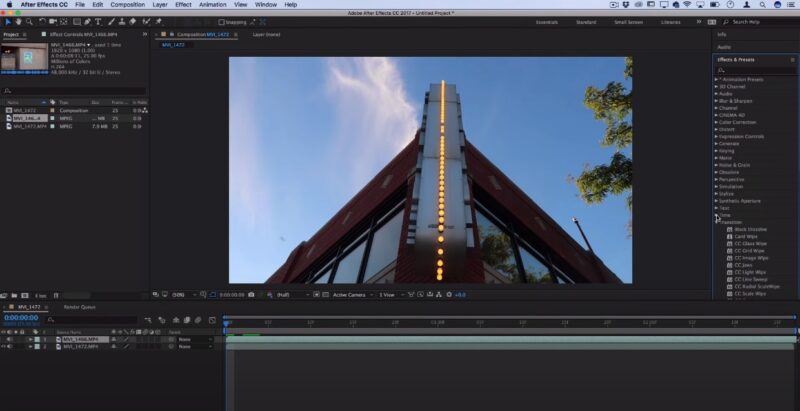Select the Zoom magnifier tool
800x411 pixels.
(x=29, y=22)
